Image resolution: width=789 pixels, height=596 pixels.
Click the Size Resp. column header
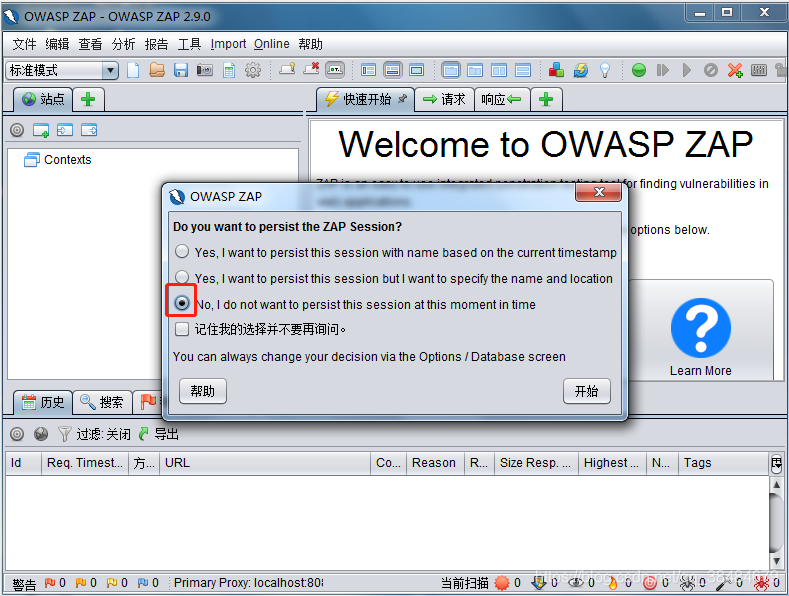(536, 463)
